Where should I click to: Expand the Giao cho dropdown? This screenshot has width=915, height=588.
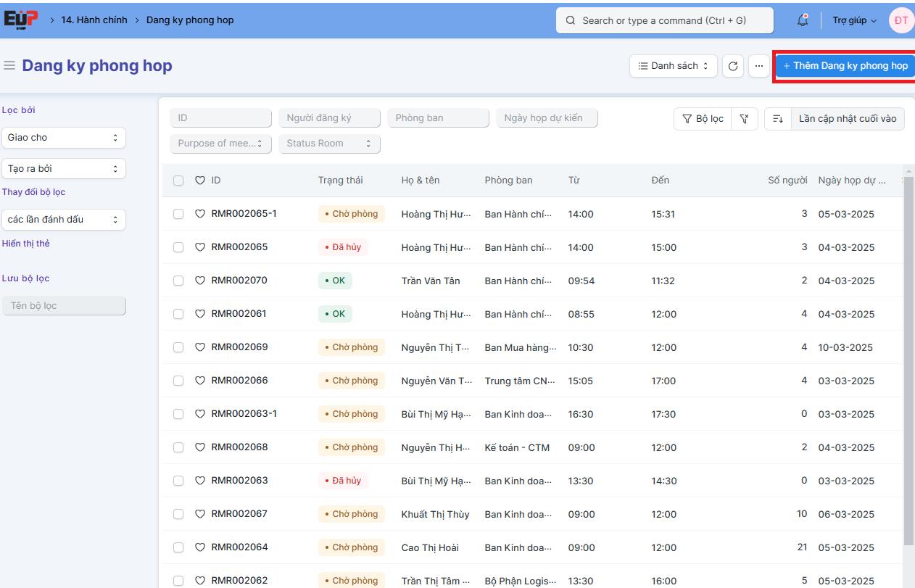point(63,138)
